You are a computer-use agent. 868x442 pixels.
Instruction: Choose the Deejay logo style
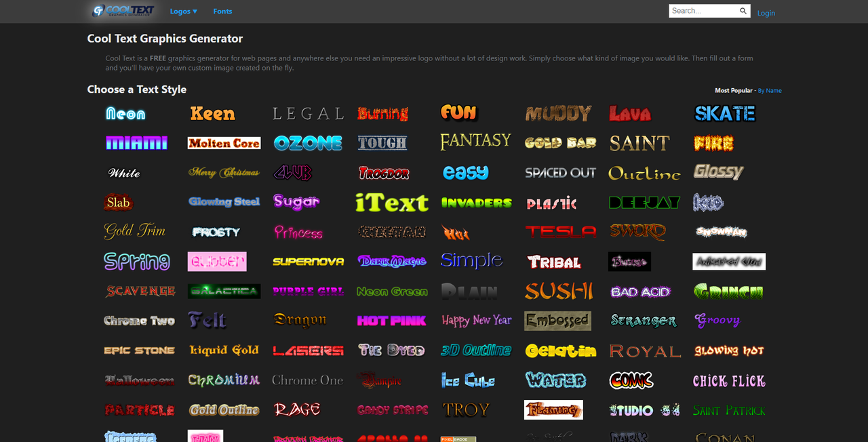point(644,202)
